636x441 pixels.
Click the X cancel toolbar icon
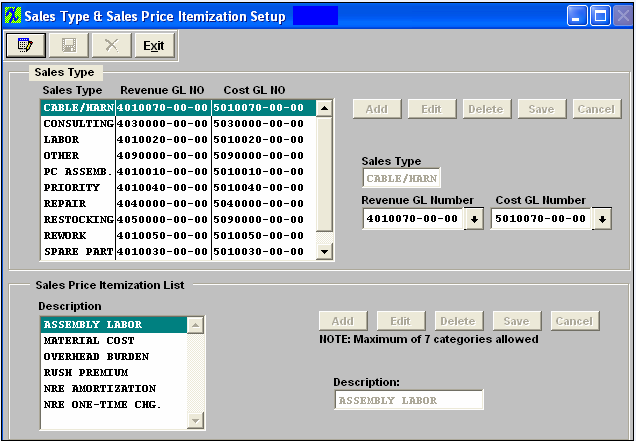click(112, 45)
